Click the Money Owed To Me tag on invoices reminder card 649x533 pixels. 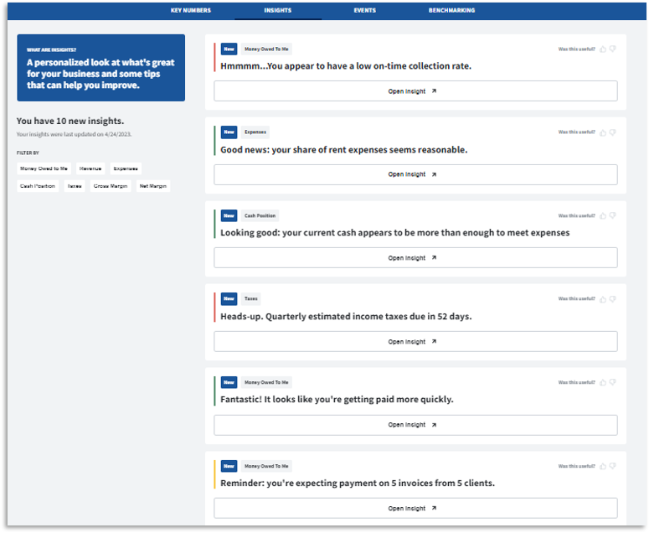266,466
